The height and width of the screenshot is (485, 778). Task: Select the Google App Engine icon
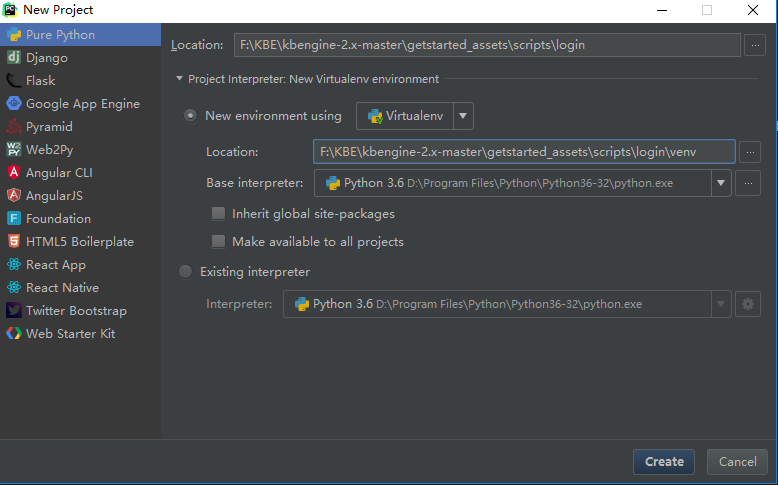click(14, 104)
